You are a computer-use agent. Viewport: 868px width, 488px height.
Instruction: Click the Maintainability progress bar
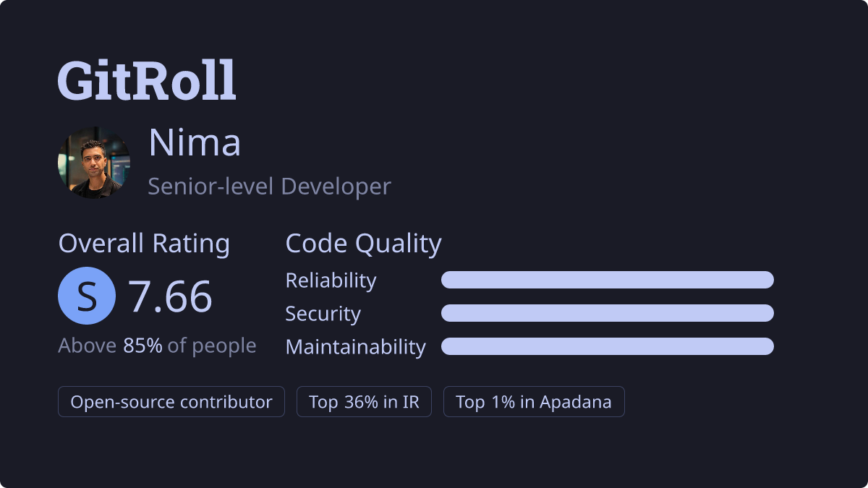tap(608, 346)
